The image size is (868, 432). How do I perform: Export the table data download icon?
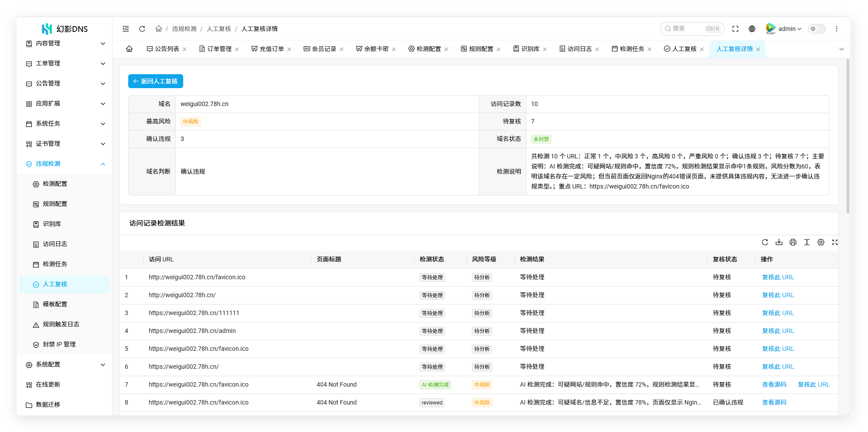(779, 242)
